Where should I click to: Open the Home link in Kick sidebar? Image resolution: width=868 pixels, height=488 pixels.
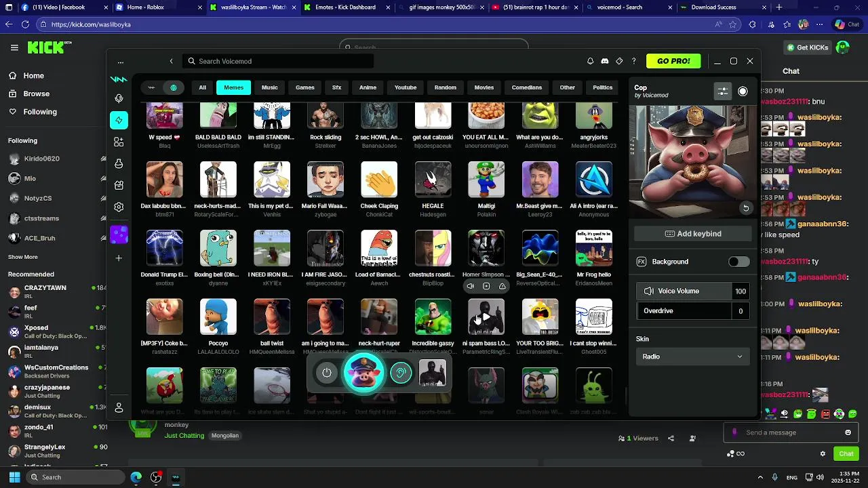coord(34,76)
